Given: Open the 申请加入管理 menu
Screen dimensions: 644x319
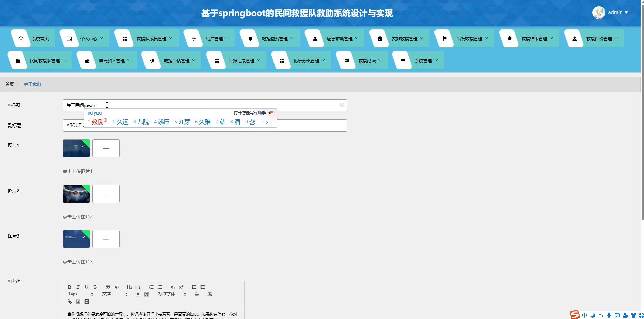Looking at the screenshot, I should [x=107, y=60].
